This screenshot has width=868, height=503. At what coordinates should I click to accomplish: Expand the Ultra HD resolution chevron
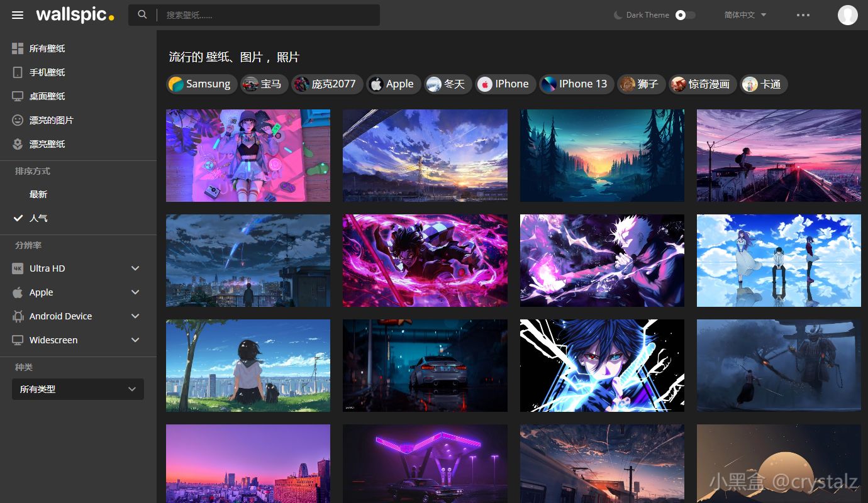(x=135, y=268)
